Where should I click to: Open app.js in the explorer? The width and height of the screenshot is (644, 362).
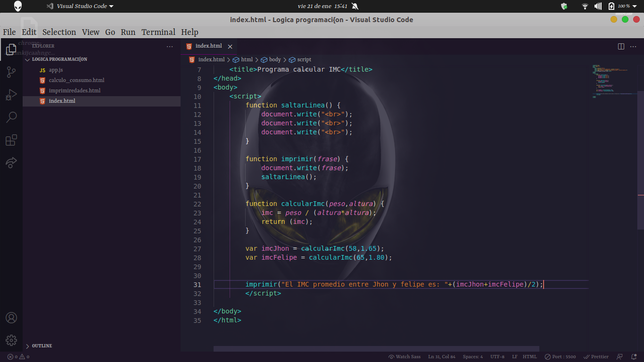click(101, 70)
